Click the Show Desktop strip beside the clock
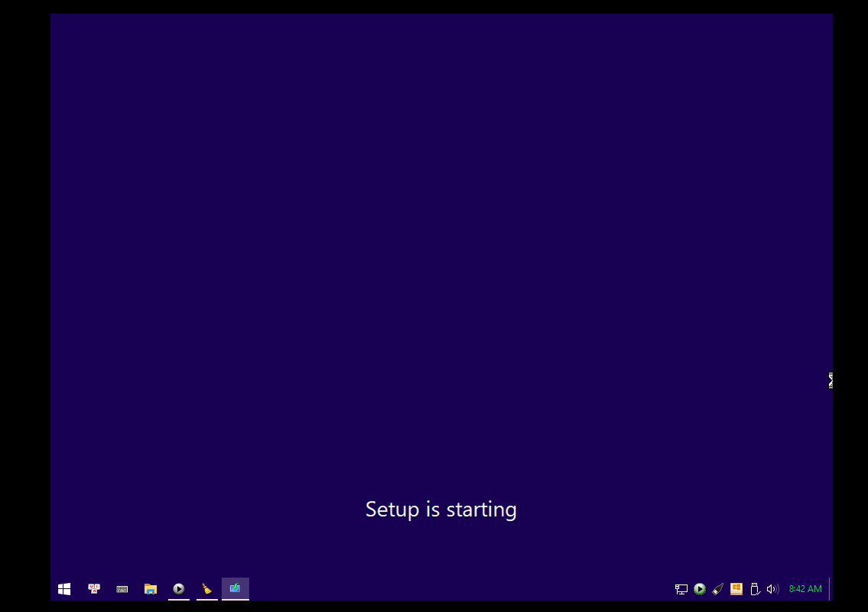This screenshot has width=868, height=612. [831, 589]
